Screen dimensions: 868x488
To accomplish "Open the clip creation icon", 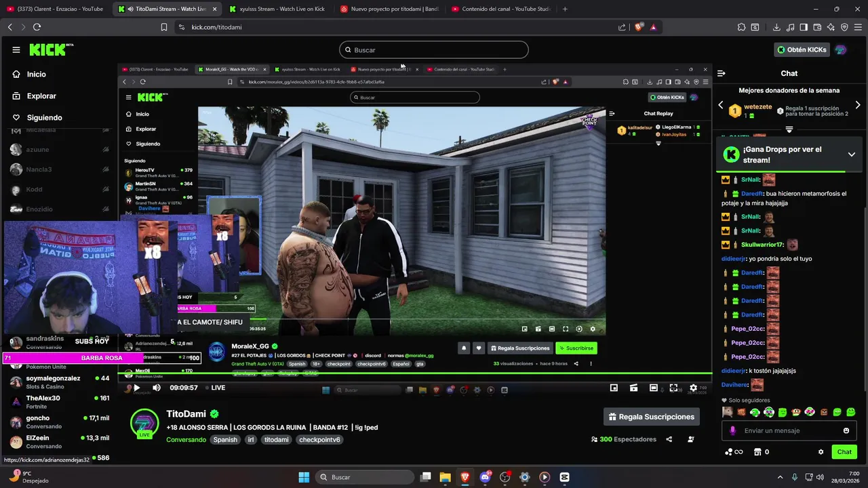I will [x=633, y=388].
